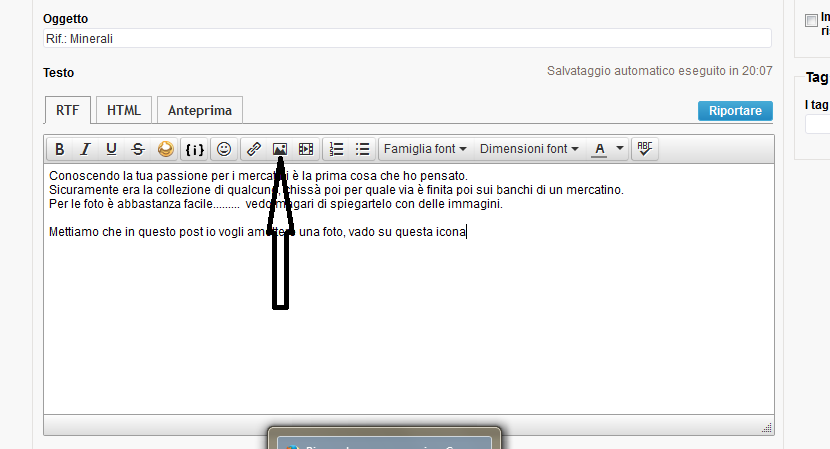Screen dimensions: 830x449
Task: Expand the text color dropdown arrow
Action: 620,149
